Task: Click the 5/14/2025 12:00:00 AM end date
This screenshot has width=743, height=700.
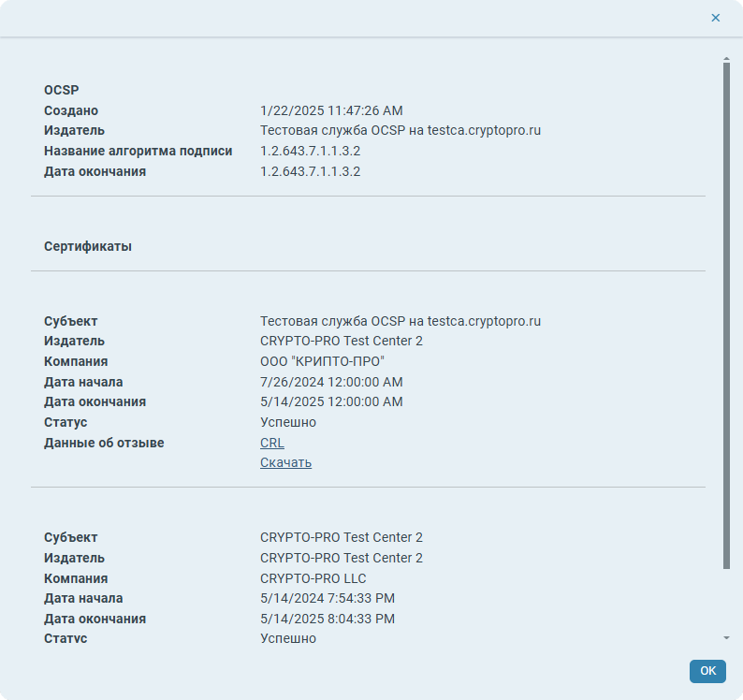Action: click(331, 401)
